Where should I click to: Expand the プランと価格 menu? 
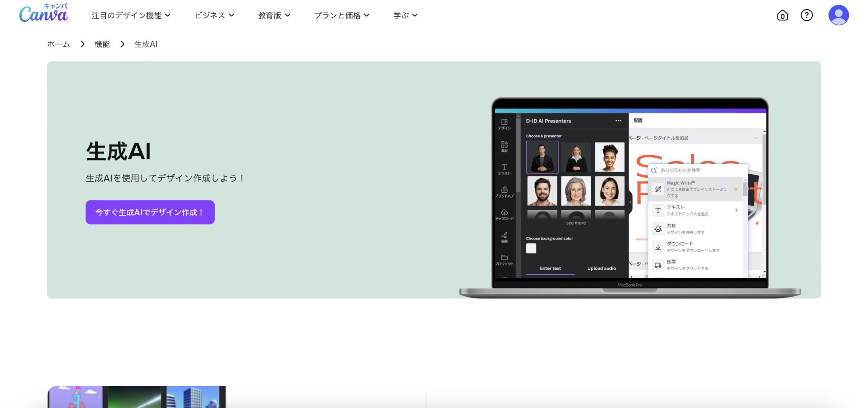[x=342, y=15]
